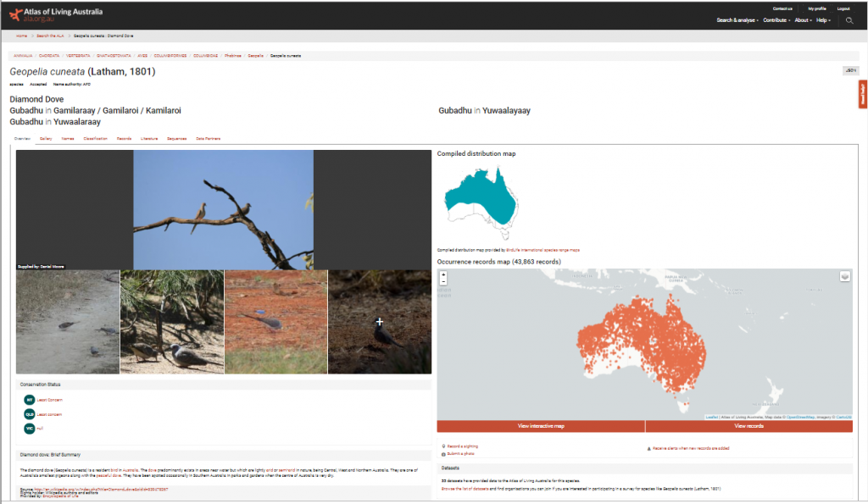Viewport: 868px width, 504px height.
Task: Expand the Search & analyse menu
Action: tap(737, 20)
